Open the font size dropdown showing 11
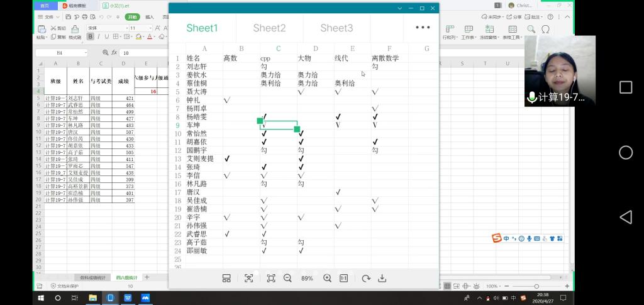Viewport: 644px width, 305px height. coord(141,28)
